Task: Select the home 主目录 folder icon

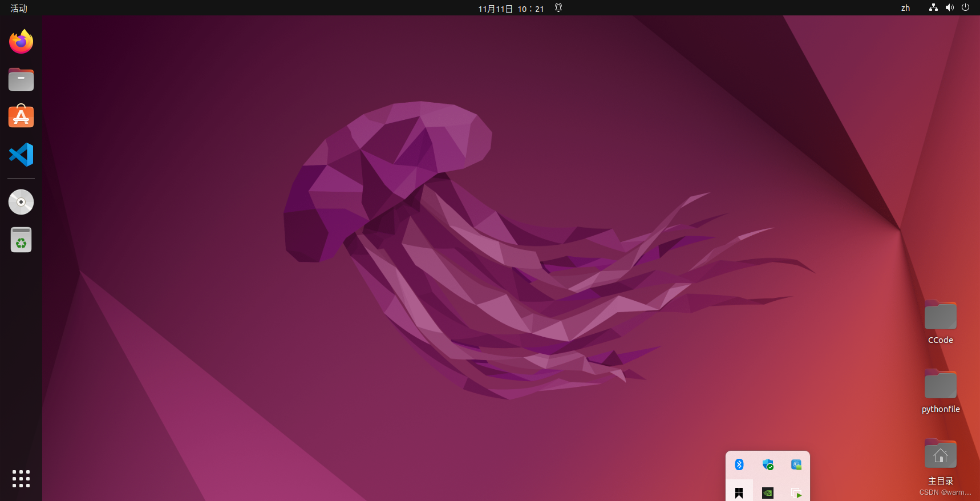Action: click(941, 454)
